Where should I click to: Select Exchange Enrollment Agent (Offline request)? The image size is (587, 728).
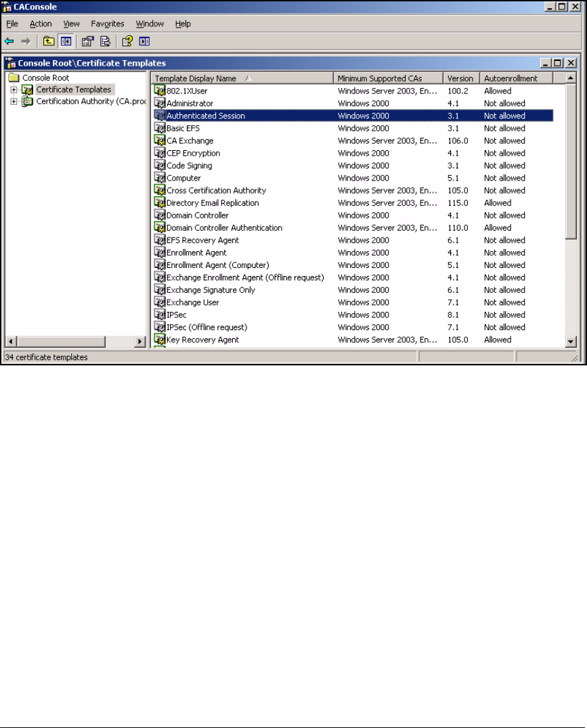pos(245,277)
